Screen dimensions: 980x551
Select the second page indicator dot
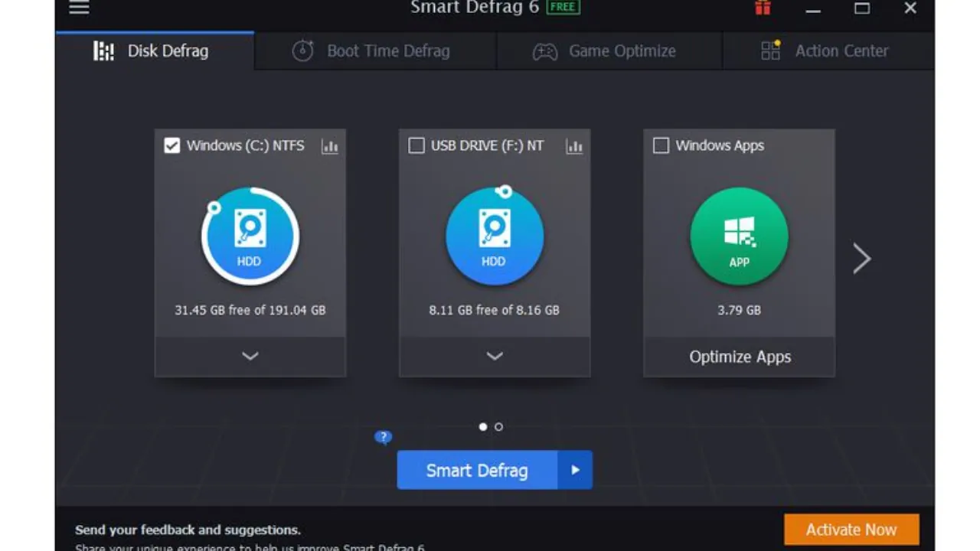(498, 427)
